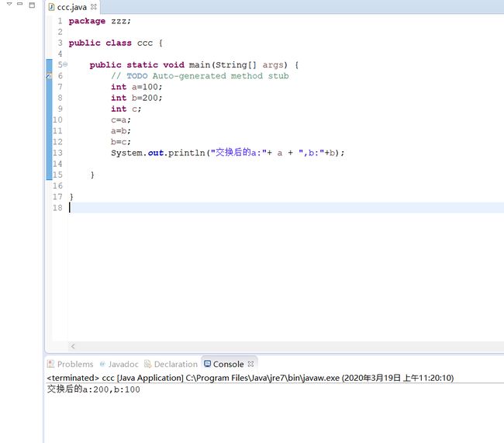Click the 'c=a;' assignment line
504x443 pixels.
pyautogui.click(x=121, y=120)
